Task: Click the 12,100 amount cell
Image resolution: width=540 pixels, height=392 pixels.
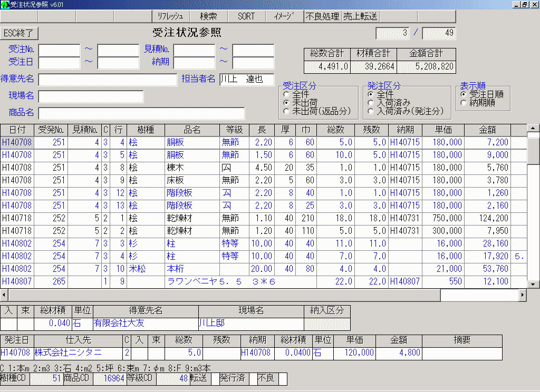Action: (487, 281)
